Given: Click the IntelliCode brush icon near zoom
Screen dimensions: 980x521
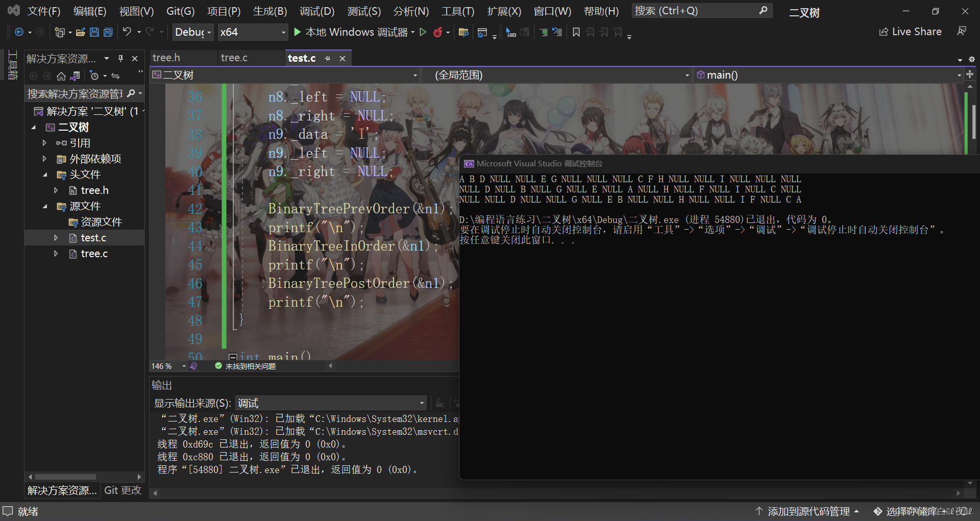Looking at the screenshot, I should pos(193,366).
